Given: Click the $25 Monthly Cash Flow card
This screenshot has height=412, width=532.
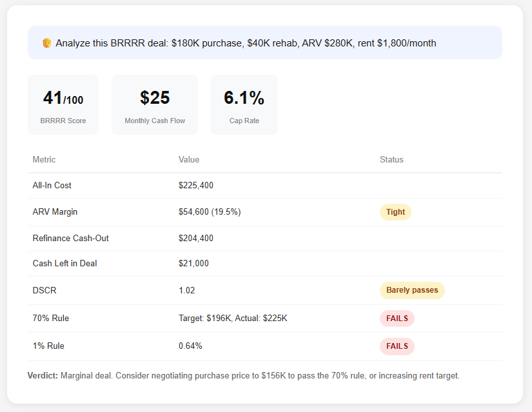Looking at the screenshot, I should 155,104.
